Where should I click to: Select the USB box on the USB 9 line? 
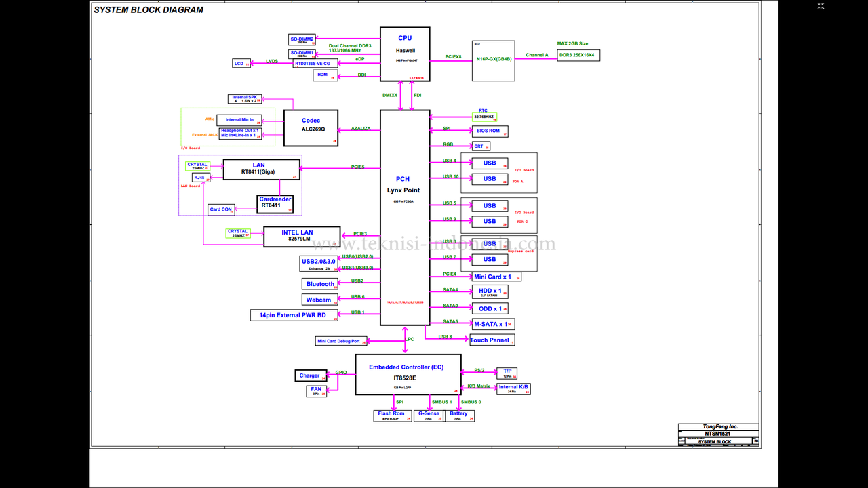coord(490,222)
